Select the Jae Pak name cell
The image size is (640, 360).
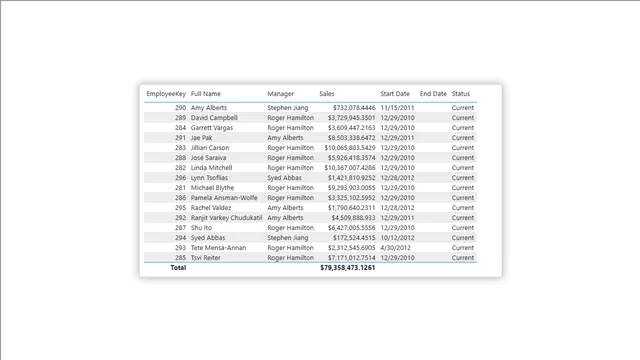coord(202,138)
